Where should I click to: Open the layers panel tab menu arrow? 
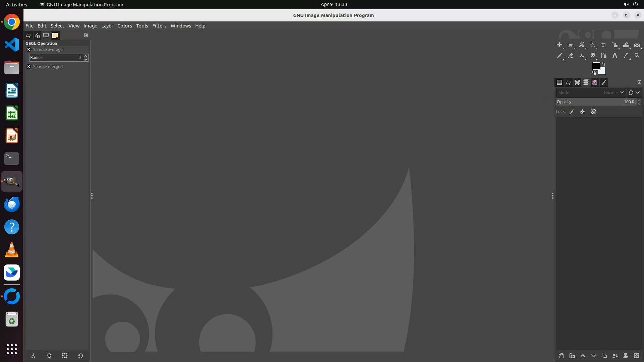tap(639, 82)
